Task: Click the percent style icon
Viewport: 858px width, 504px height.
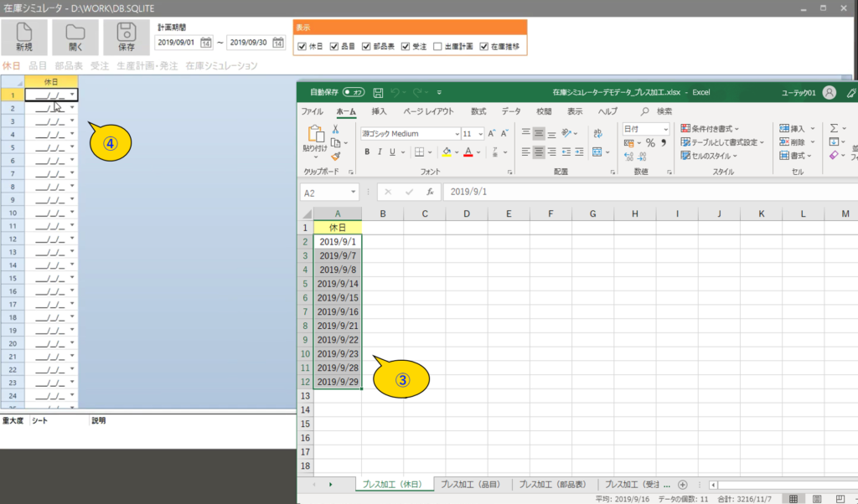Action: (649, 143)
